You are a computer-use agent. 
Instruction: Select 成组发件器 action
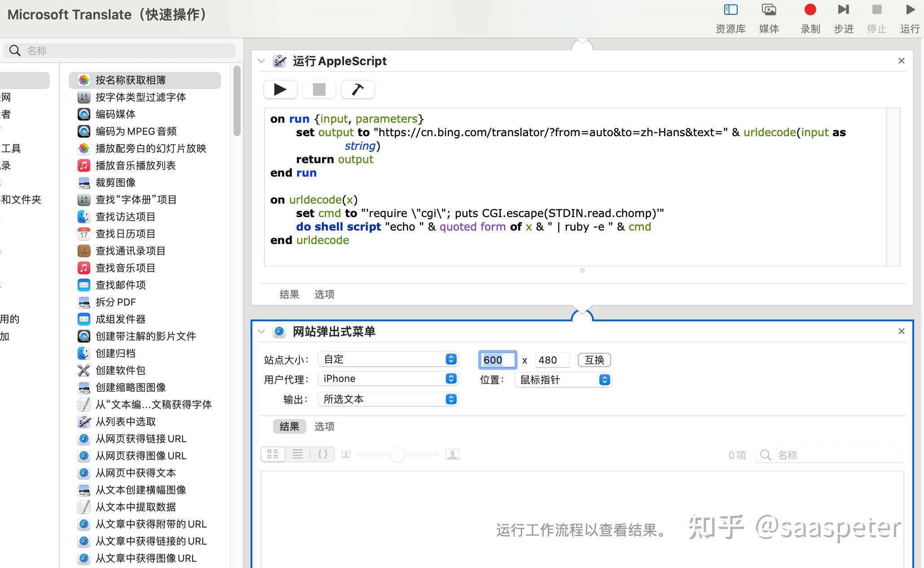click(x=145, y=319)
